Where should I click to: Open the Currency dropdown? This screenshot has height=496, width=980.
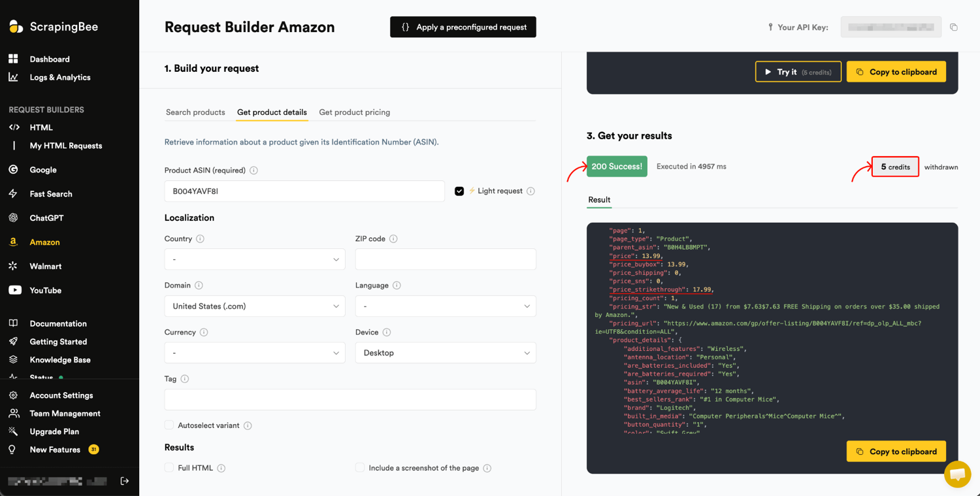[x=255, y=353]
